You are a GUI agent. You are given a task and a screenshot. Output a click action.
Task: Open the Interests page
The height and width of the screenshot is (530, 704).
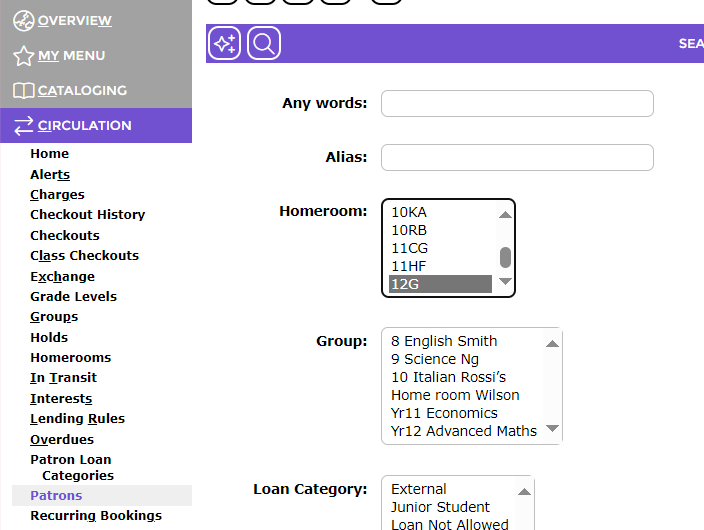[x=61, y=398]
